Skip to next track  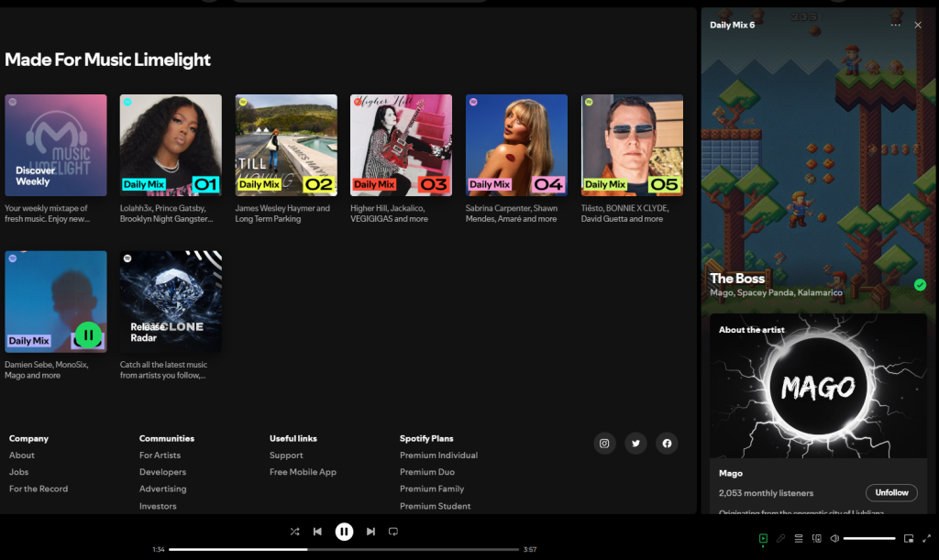point(370,532)
